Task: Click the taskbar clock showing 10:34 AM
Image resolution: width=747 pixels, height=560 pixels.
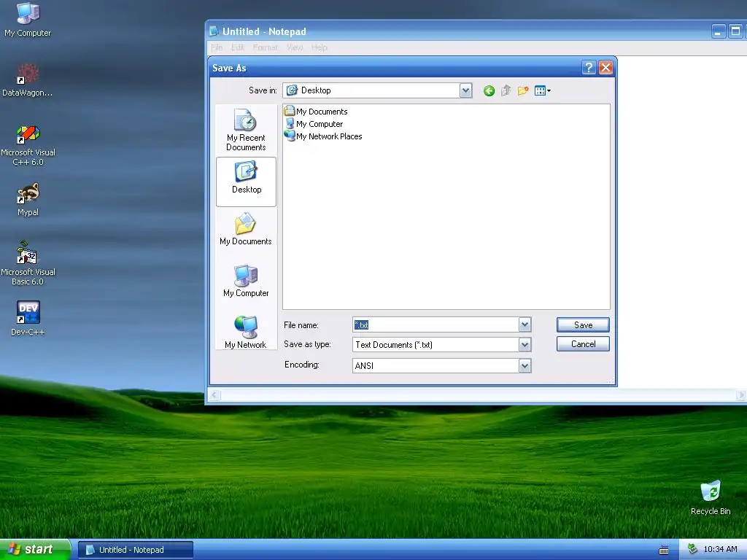Action: click(720, 549)
